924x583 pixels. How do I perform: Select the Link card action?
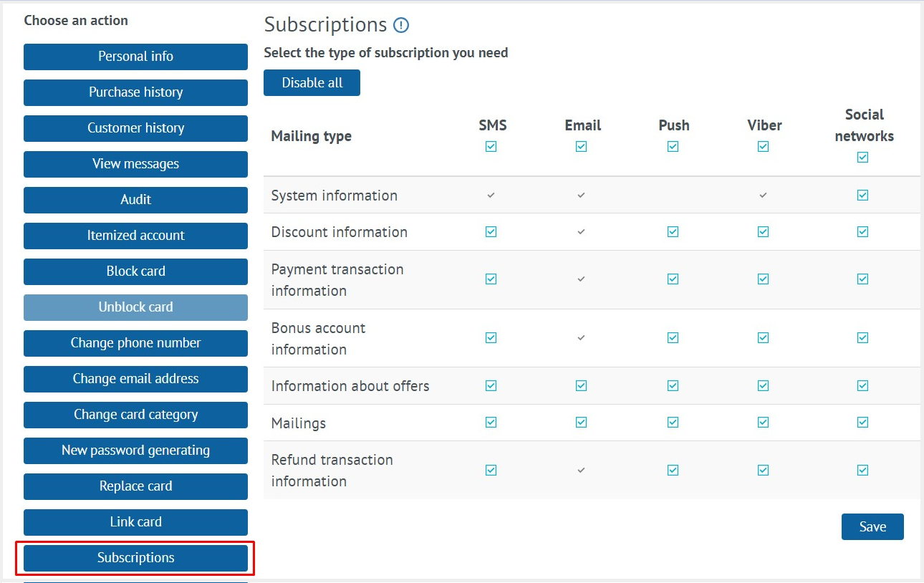135,522
